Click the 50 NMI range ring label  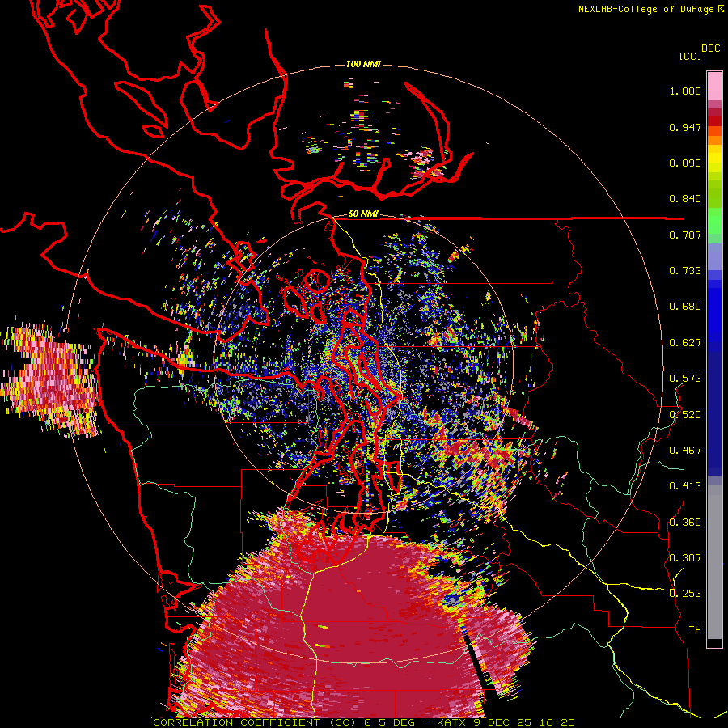tap(363, 214)
